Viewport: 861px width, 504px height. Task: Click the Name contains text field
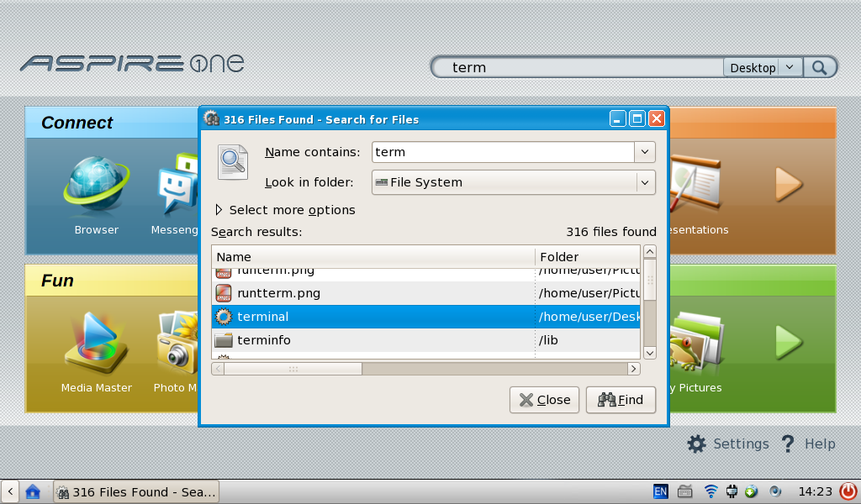pyautogui.click(x=503, y=152)
